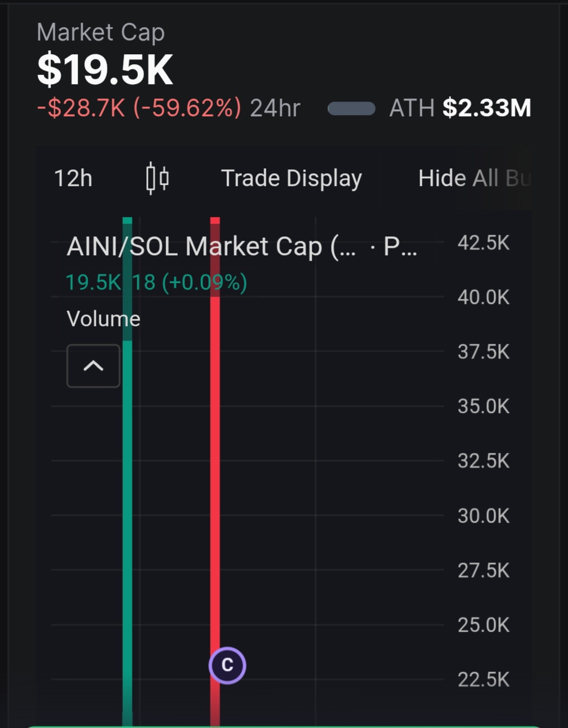Collapse the indicator legend with the chevron

coord(93,366)
